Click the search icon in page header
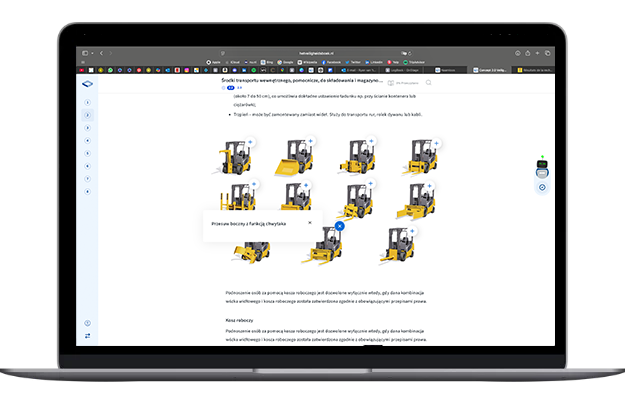 (x=429, y=83)
